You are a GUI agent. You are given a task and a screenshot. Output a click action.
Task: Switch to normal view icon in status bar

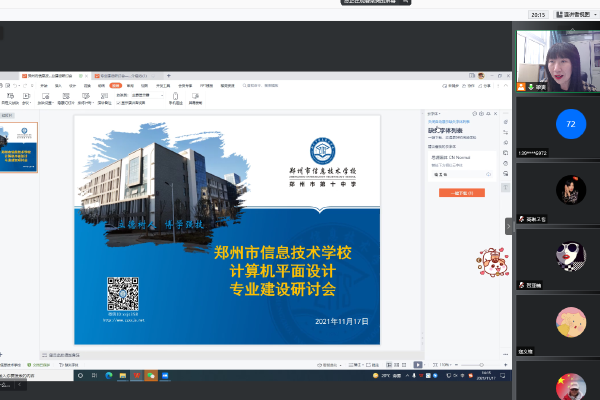389,365
